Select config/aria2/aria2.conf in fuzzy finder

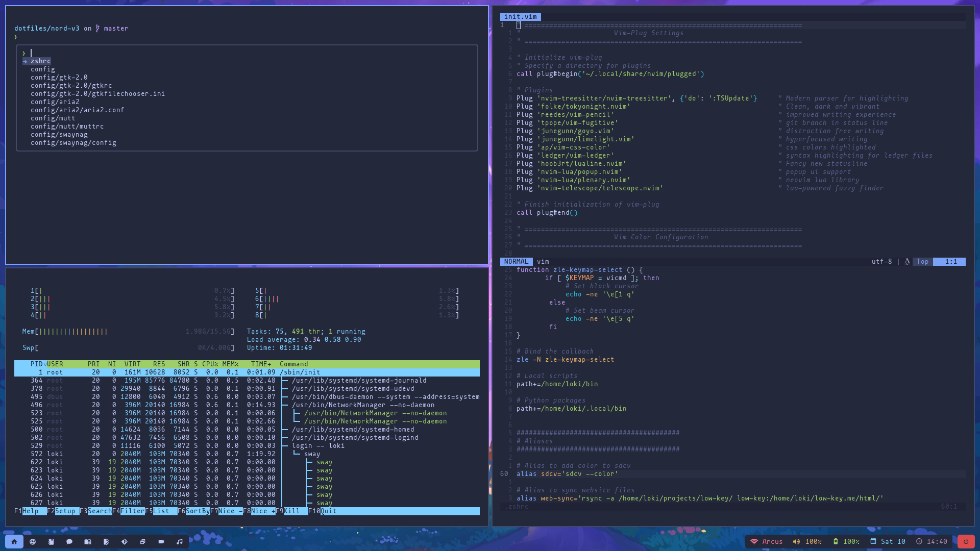pyautogui.click(x=77, y=110)
